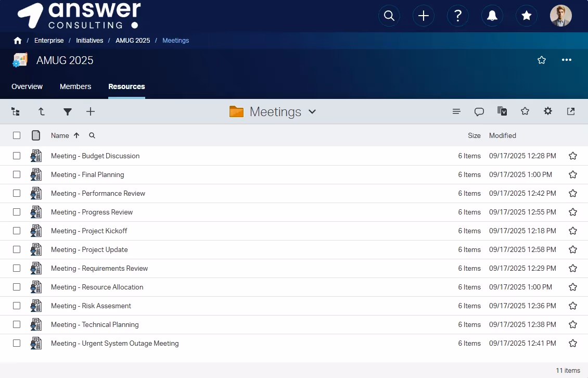Go to Enterprise breadcrumb
The height and width of the screenshot is (378, 588).
coord(49,41)
